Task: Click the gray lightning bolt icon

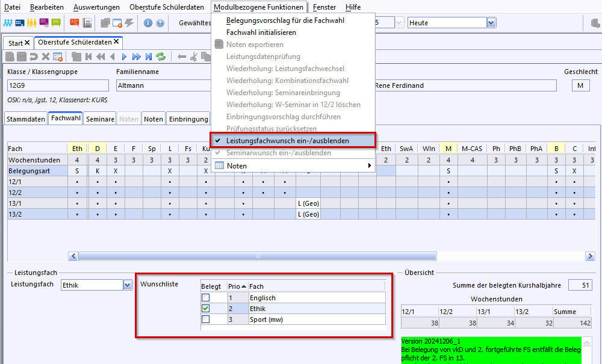Action: click(x=129, y=23)
